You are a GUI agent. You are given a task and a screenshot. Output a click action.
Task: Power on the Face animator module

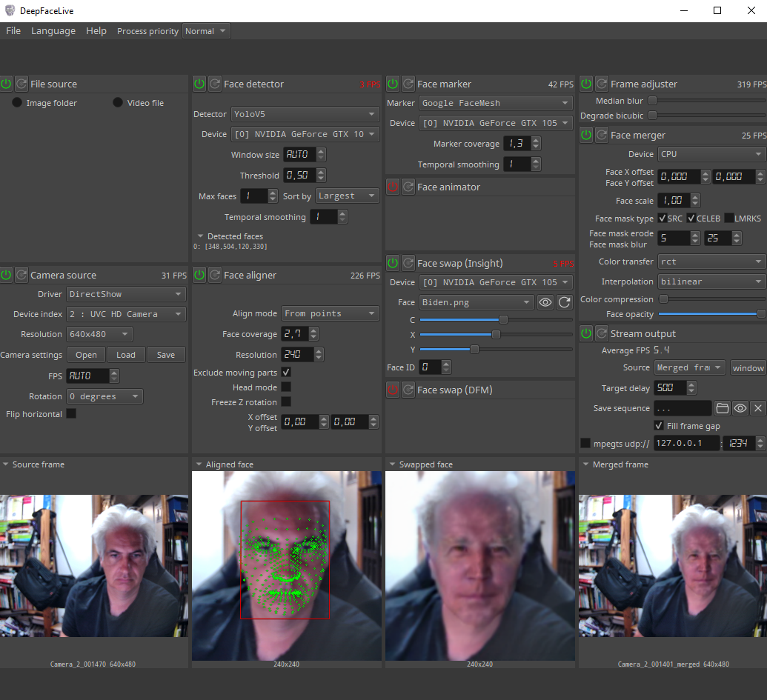(x=393, y=187)
